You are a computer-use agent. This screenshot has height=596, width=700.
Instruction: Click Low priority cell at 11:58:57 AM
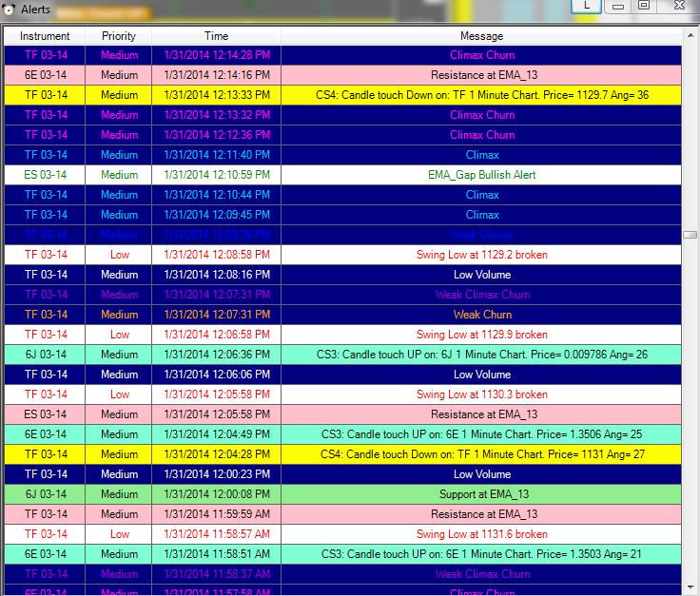[x=119, y=534]
